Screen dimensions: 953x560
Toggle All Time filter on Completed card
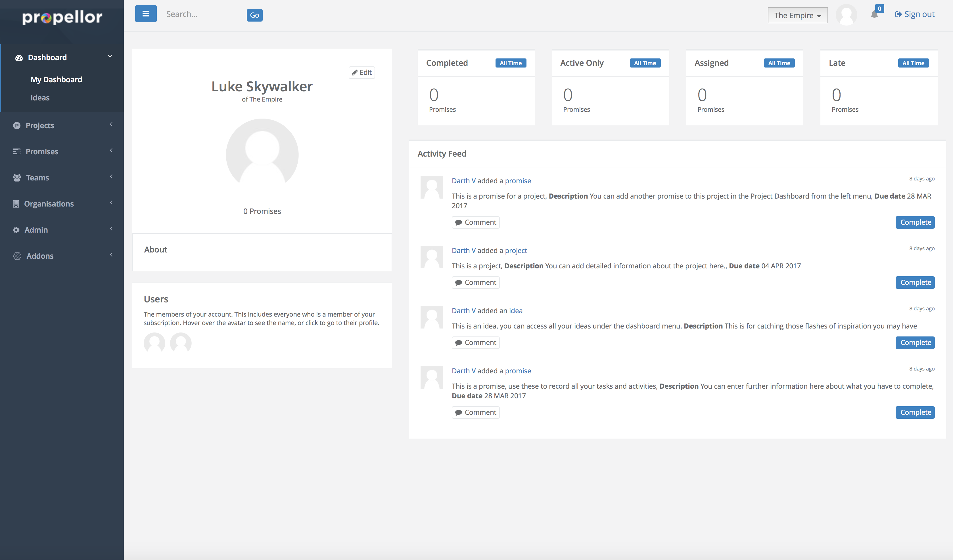tap(510, 63)
